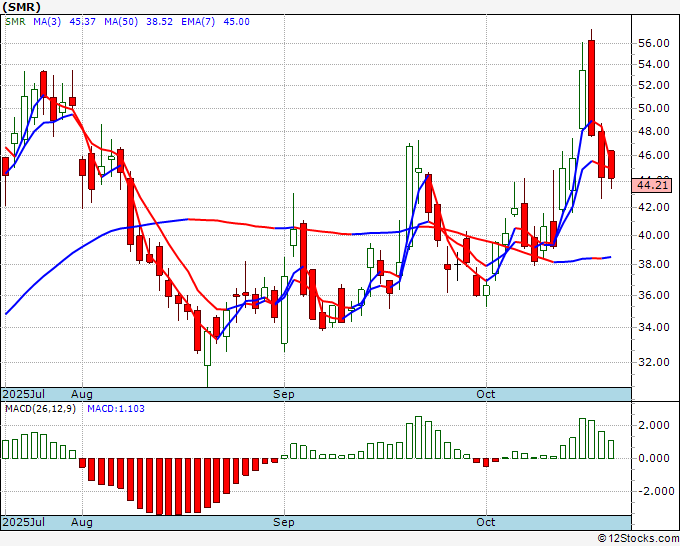Click the -2.000 MACD axis label
The height and width of the screenshot is (546, 680).
click(652, 491)
